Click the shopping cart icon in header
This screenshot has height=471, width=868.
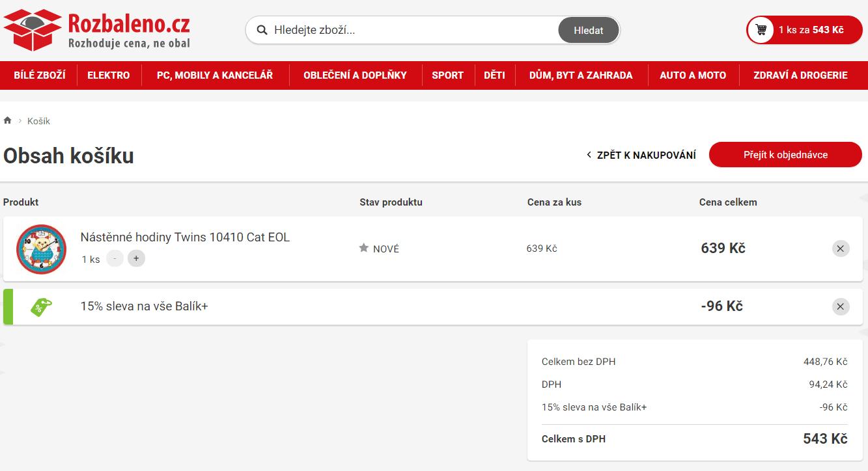(761, 30)
